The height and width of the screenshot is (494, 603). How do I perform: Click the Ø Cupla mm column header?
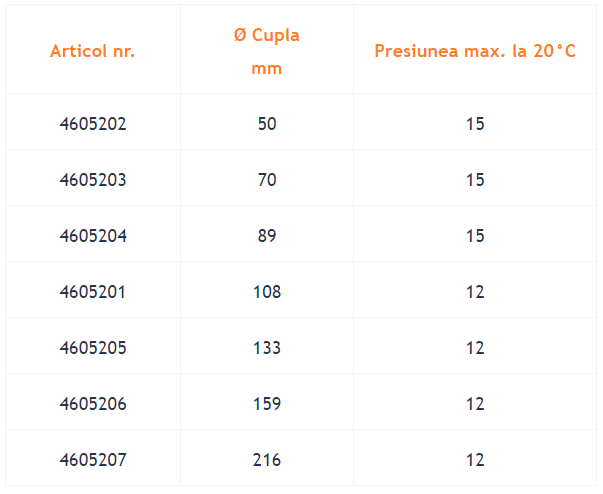click(267, 52)
